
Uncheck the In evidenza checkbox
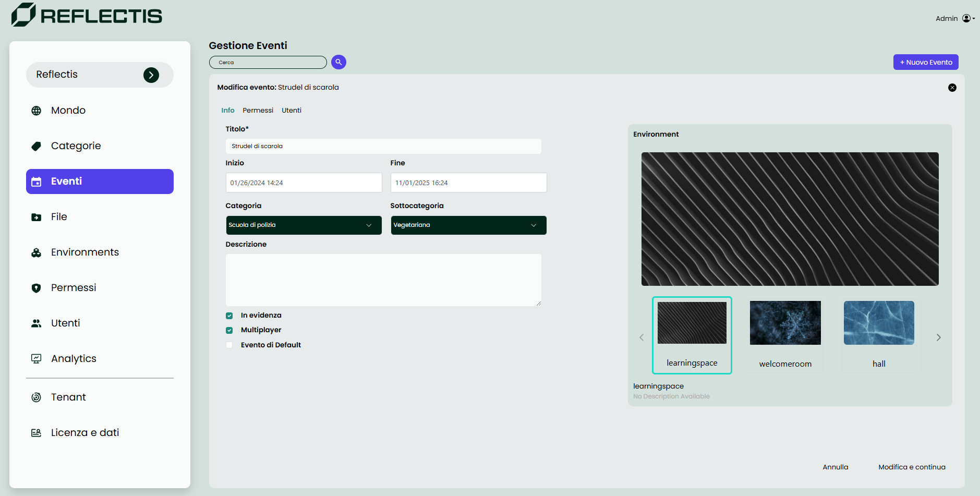coord(229,316)
